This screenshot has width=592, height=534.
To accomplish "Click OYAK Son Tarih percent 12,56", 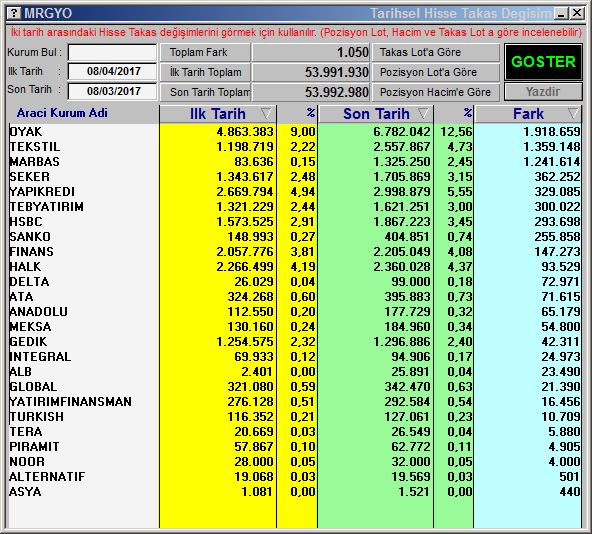I will [456, 131].
